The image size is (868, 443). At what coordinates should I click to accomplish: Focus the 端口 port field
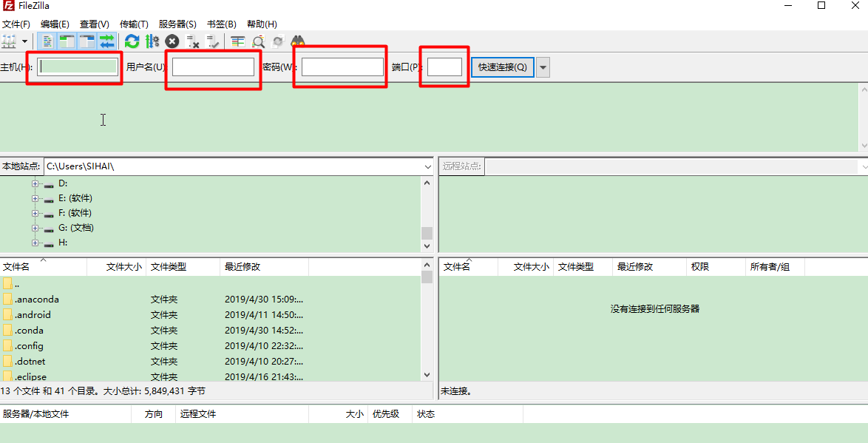point(444,67)
